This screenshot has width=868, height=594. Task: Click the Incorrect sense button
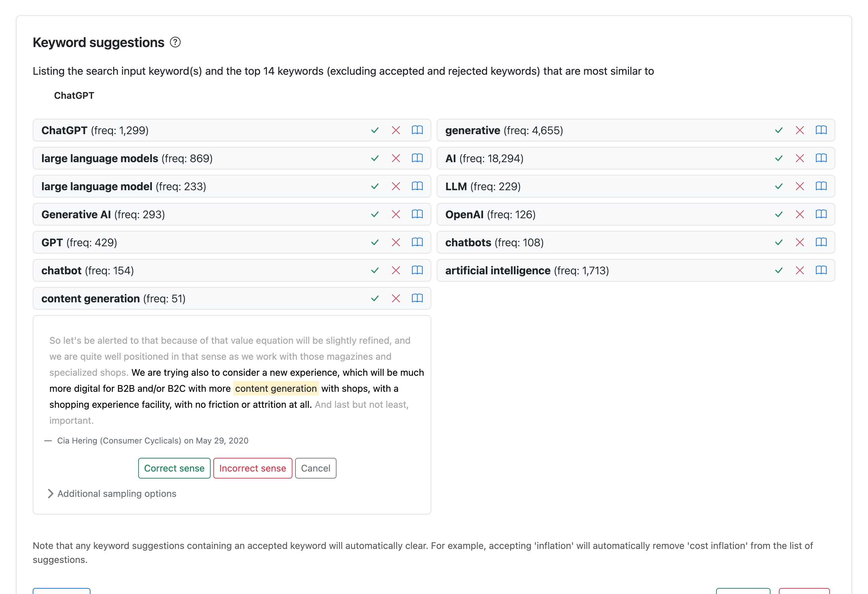252,468
